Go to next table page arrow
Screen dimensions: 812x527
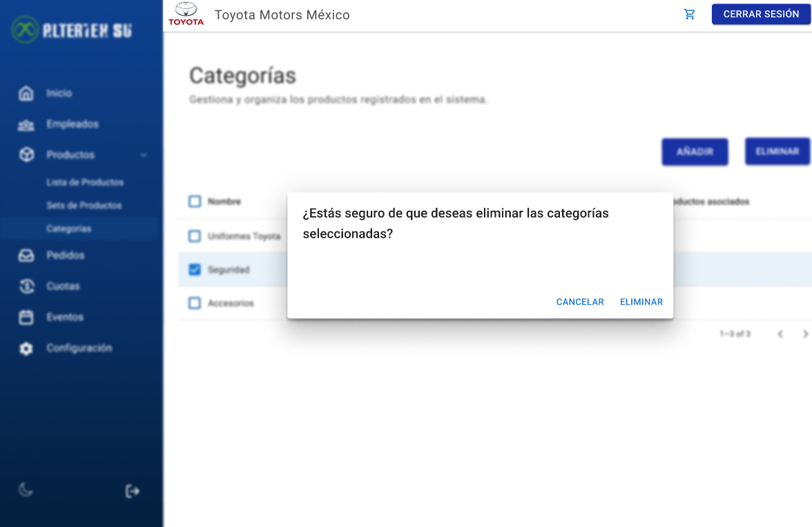tap(805, 334)
